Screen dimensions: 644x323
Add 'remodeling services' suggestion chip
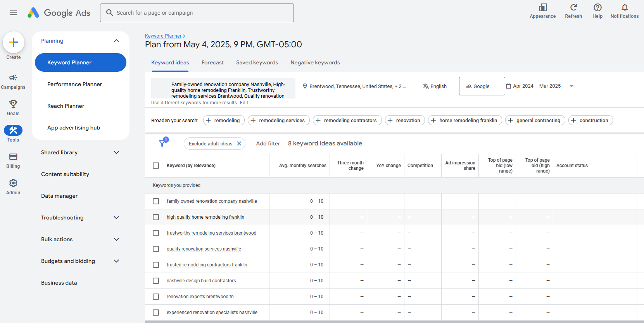[279, 120]
